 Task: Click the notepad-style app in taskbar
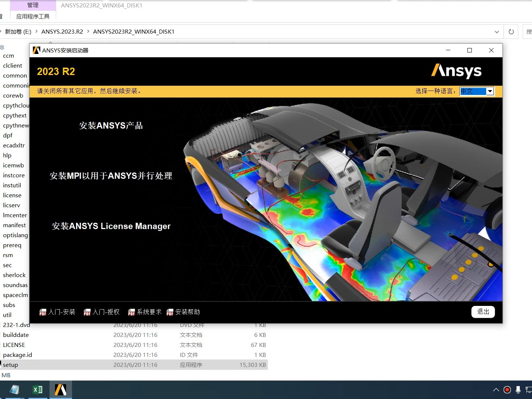click(14, 390)
